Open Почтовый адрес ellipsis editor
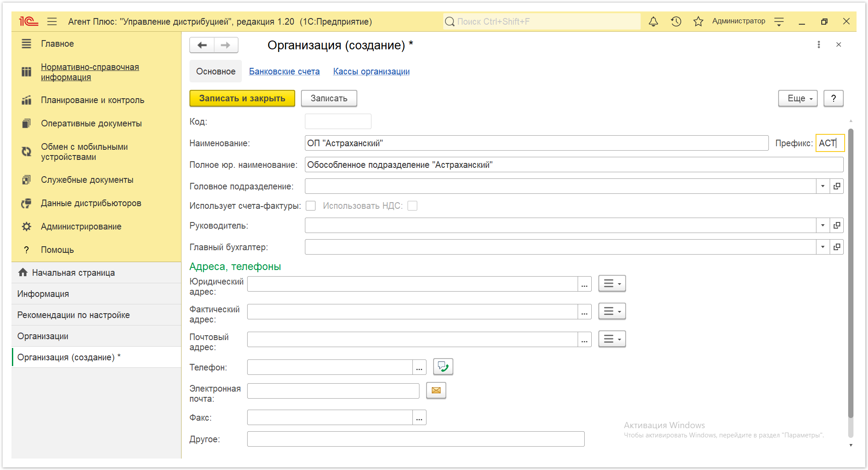 point(585,340)
